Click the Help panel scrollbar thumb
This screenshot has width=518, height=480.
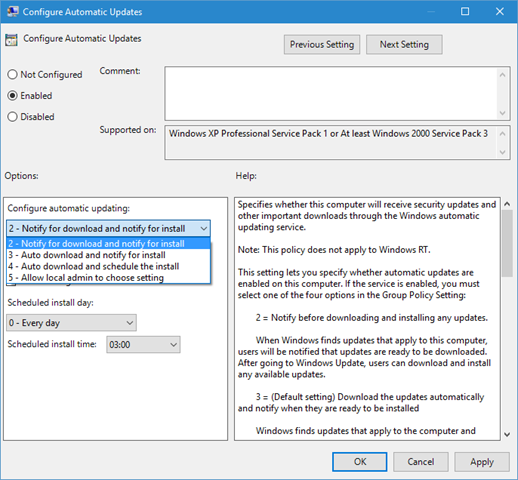pyautogui.click(x=507, y=243)
